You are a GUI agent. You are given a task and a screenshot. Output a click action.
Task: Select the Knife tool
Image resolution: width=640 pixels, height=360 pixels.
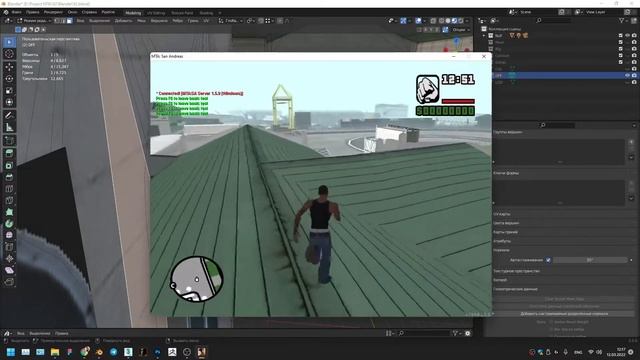tap(9, 200)
